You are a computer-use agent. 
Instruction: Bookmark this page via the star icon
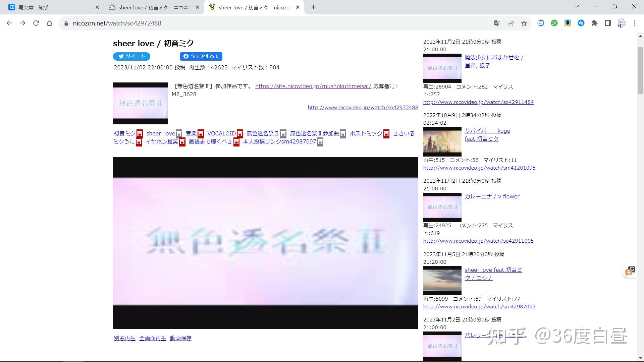click(525, 23)
